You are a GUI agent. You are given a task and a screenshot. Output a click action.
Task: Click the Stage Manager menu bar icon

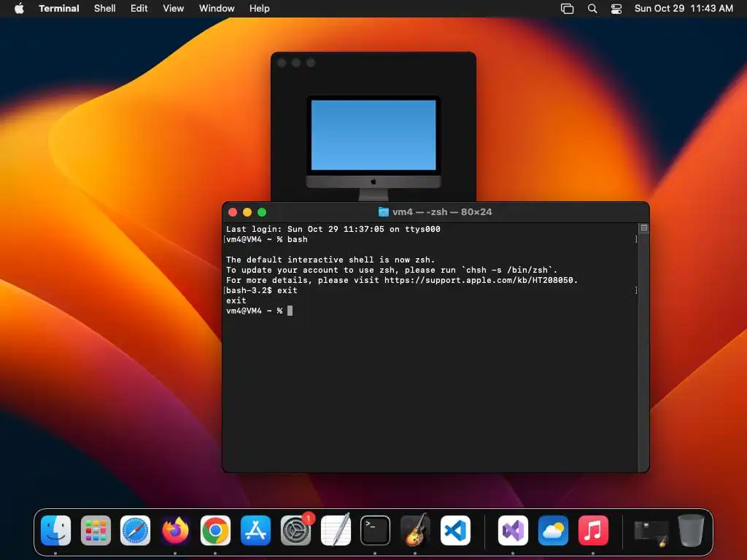click(x=567, y=9)
